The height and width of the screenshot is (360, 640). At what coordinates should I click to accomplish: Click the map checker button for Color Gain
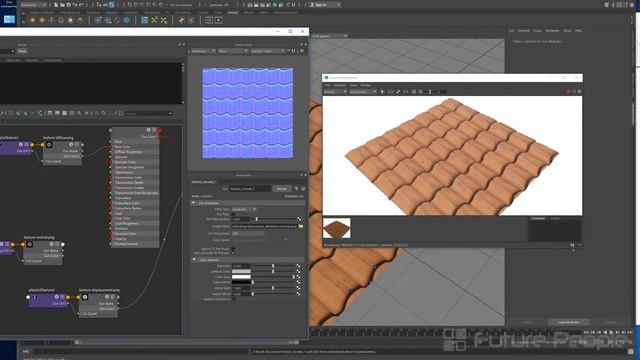[x=298, y=277]
